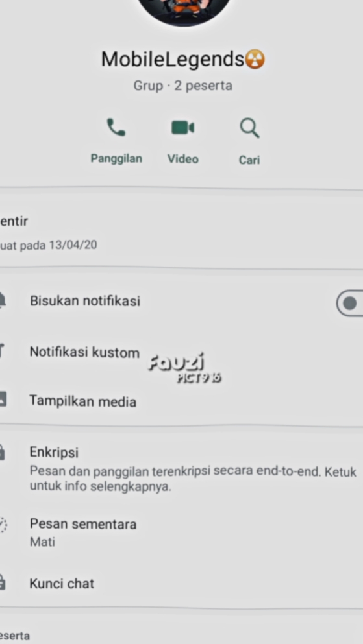The width and height of the screenshot is (363, 644).
Task: Tap the phone call icon
Action: (x=116, y=127)
